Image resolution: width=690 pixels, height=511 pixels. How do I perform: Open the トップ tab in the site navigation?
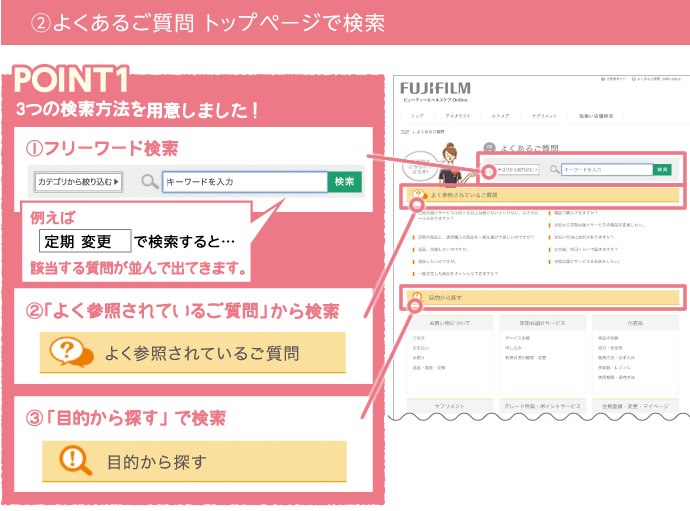[x=417, y=116]
